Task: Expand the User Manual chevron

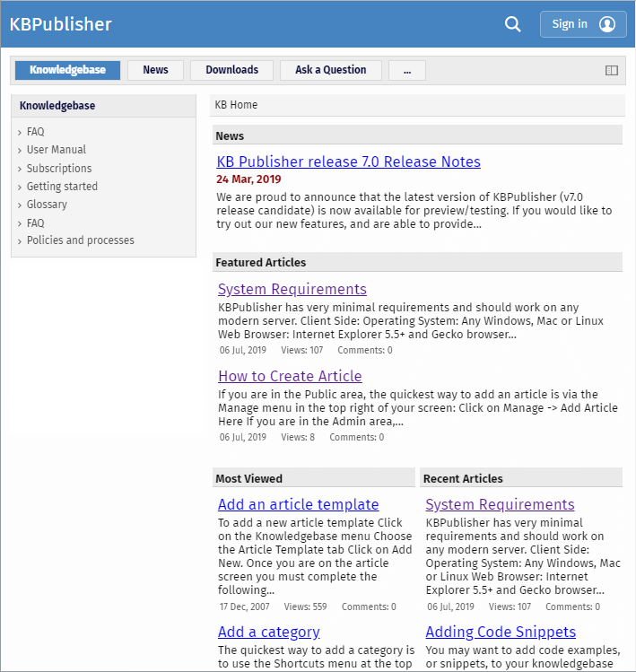Action: click(19, 151)
